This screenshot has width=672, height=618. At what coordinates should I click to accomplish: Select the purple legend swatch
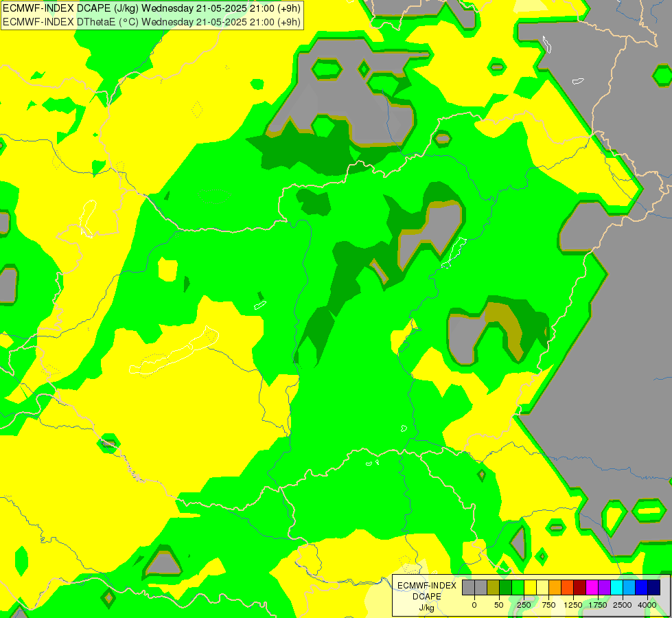tap(605, 587)
